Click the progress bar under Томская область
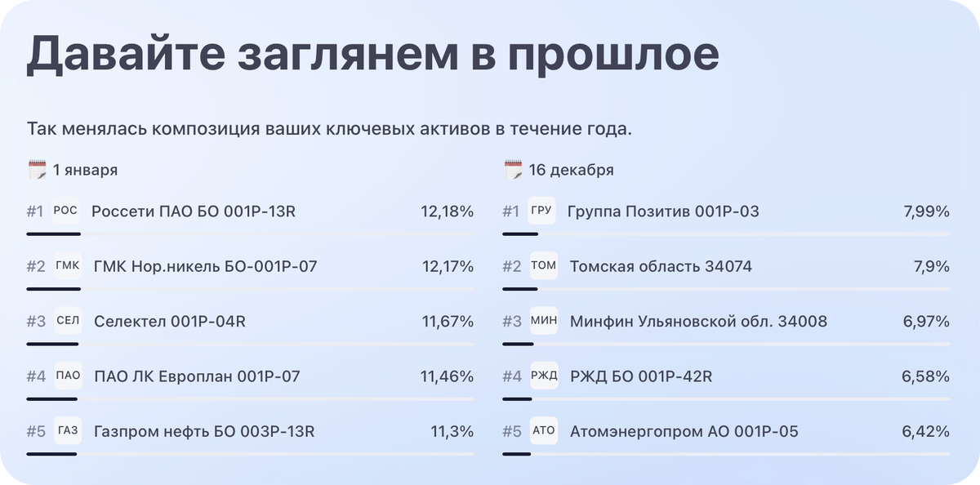This screenshot has width=980, height=485. click(x=726, y=289)
